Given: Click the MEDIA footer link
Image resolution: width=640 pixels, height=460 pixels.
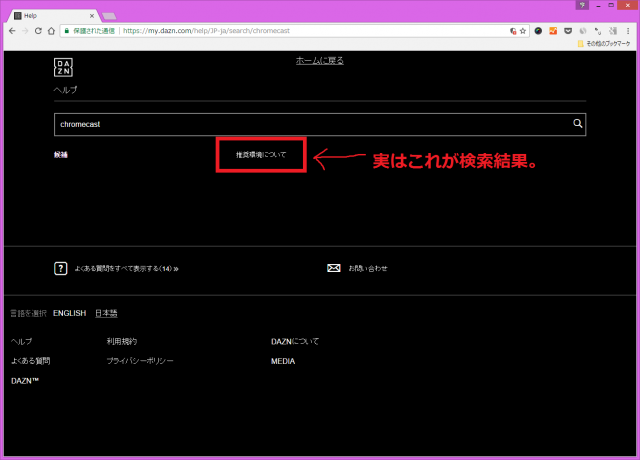Looking at the screenshot, I should pyautogui.click(x=283, y=361).
